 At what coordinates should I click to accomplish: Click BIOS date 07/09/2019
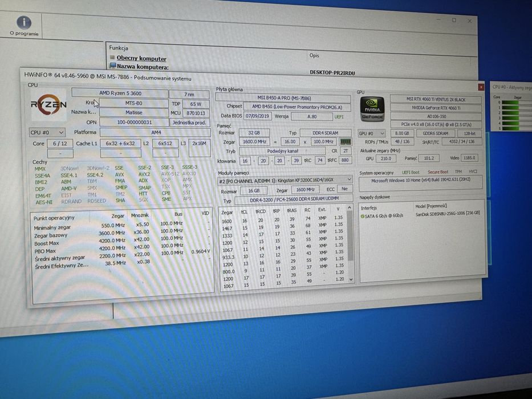[257, 116]
